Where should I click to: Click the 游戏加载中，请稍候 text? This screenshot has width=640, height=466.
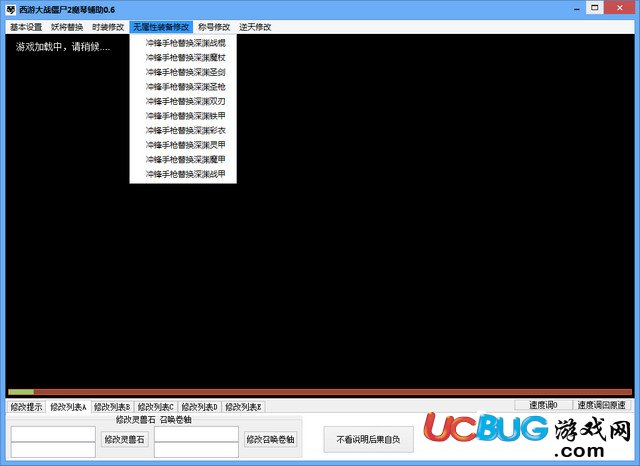[x=63, y=47]
